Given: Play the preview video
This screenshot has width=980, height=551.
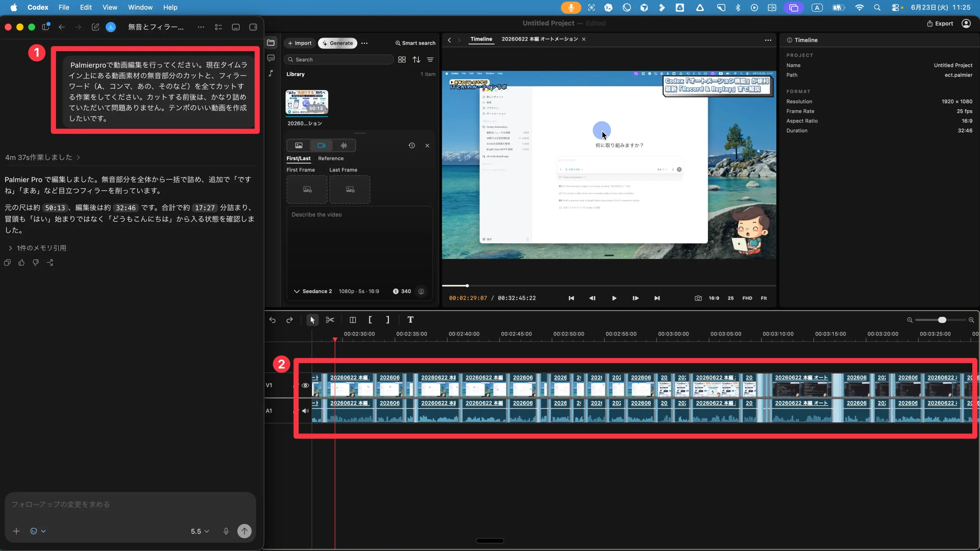Looking at the screenshot, I should (x=614, y=298).
